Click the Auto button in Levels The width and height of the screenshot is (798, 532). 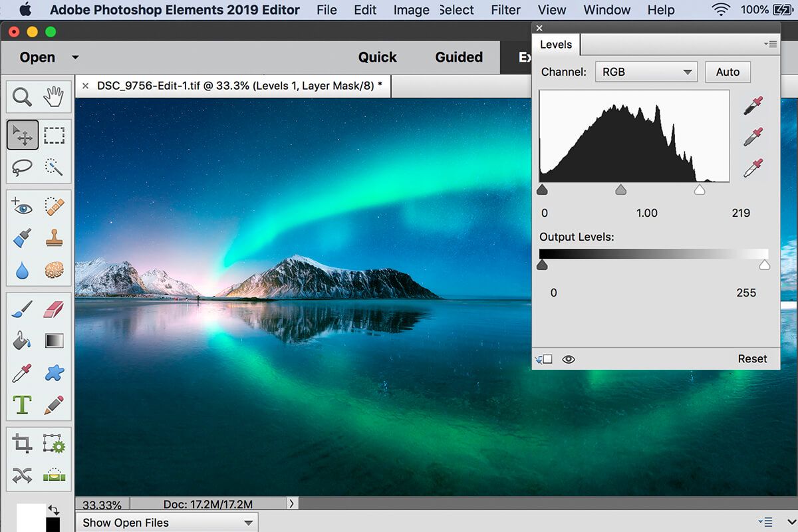pyautogui.click(x=728, y=72)
